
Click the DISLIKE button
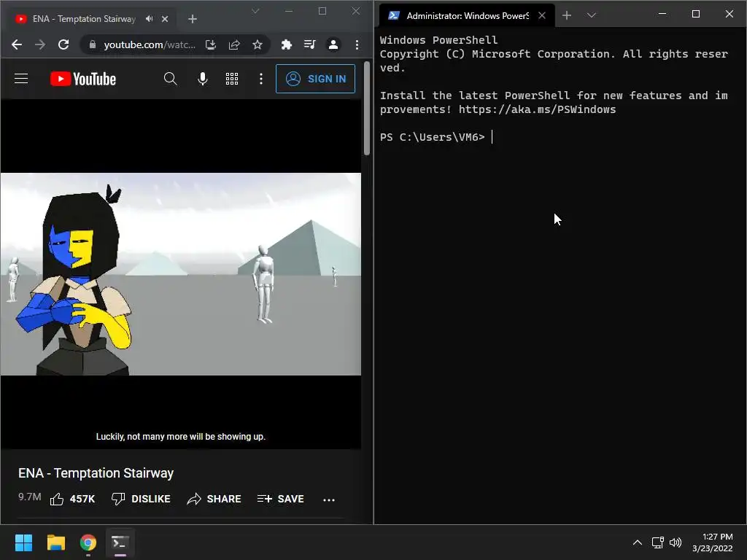141,499
